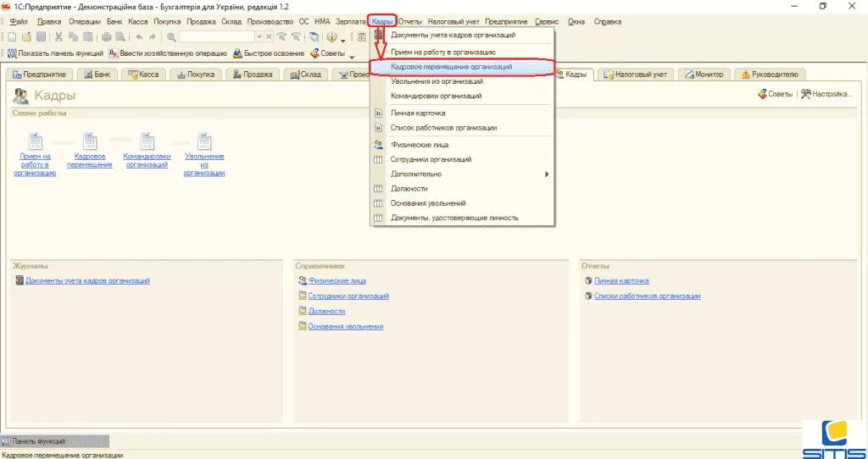Image resolution: width=868 pixels, height=459 pixels.
Task: Click the Undo arrow toolbar icon
Action: 139,37
